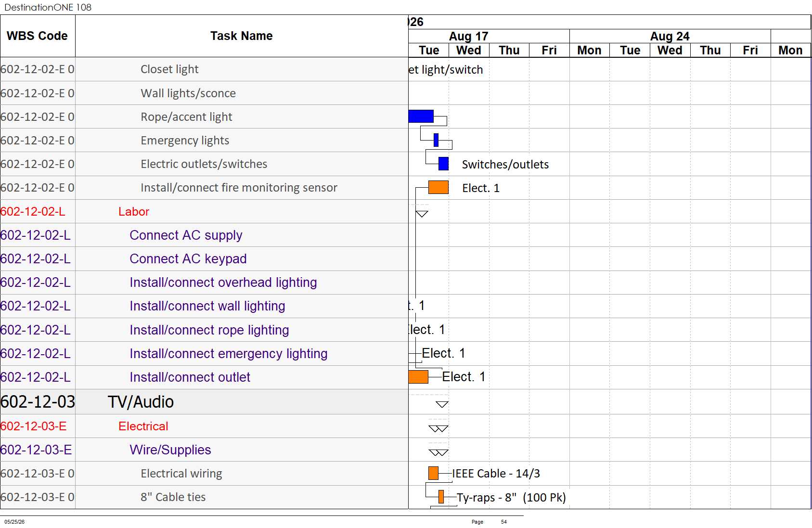Select the Aug 24 week header
The height and width of the screenshot is (528, 812).
[670, 36]
